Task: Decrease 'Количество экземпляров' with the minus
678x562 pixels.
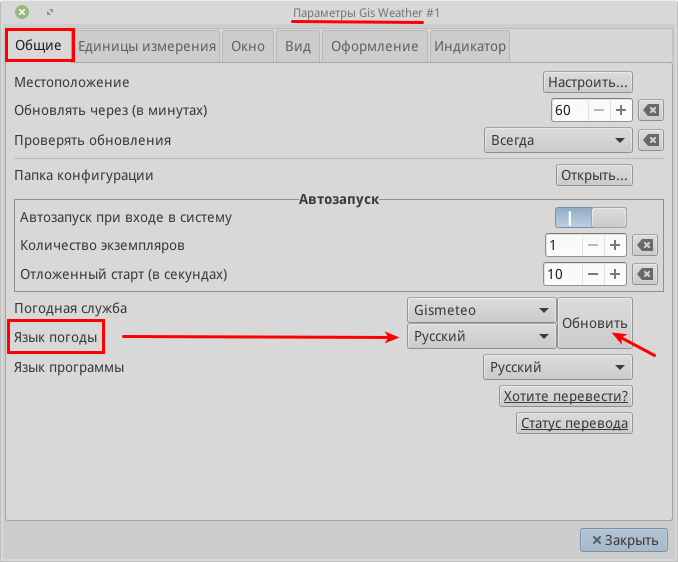Action: pyautogui.click(x=593, y=246)
